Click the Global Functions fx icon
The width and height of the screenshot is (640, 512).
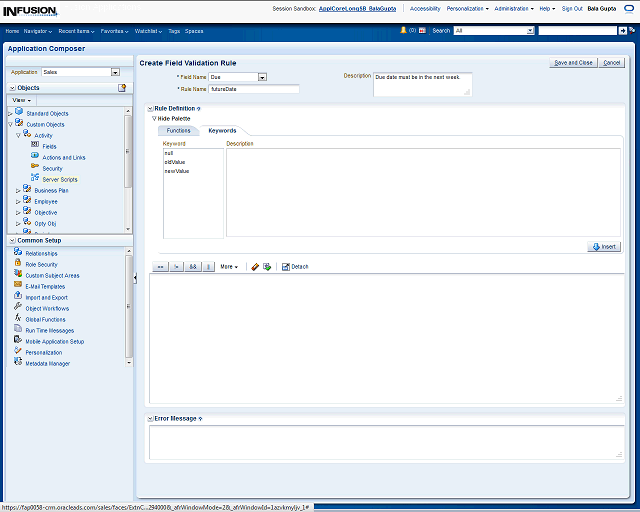[x=18, y=319]
